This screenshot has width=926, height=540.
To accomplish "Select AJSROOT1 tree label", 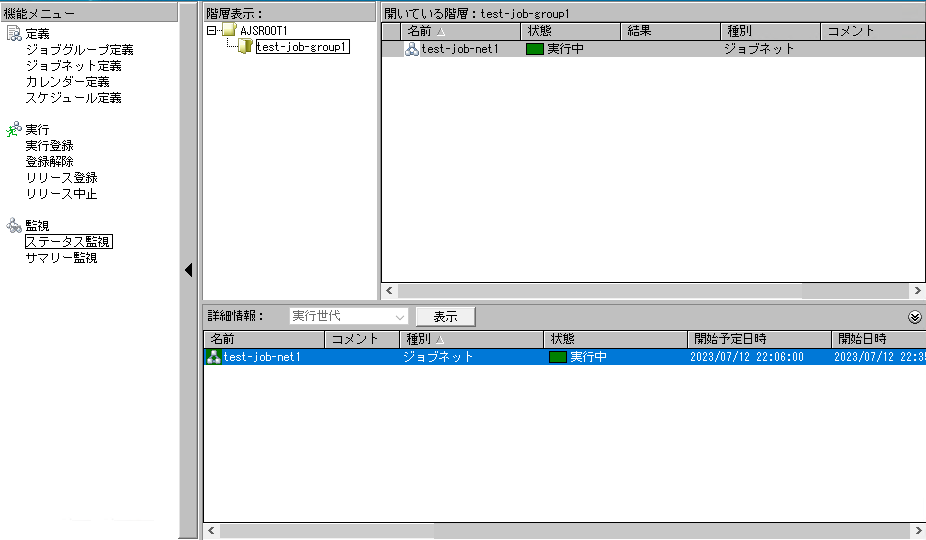I will tap(263, 30).
